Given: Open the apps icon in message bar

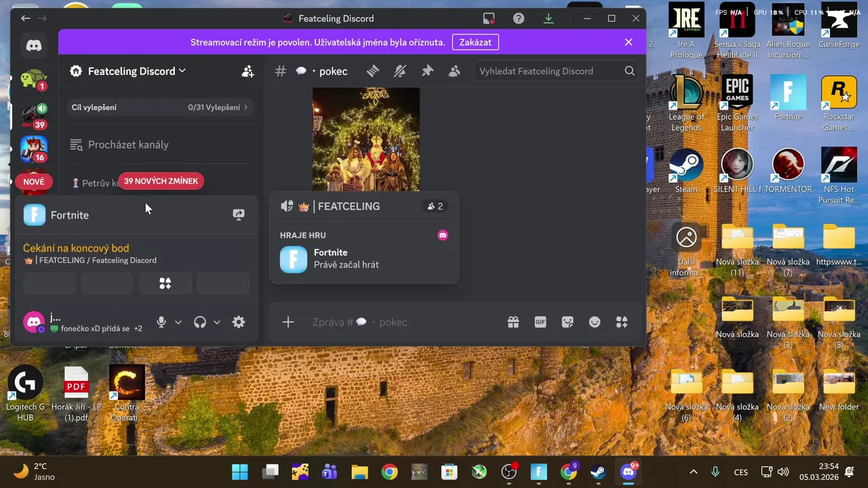Looking at the screenshot, I should coord(622,322).
